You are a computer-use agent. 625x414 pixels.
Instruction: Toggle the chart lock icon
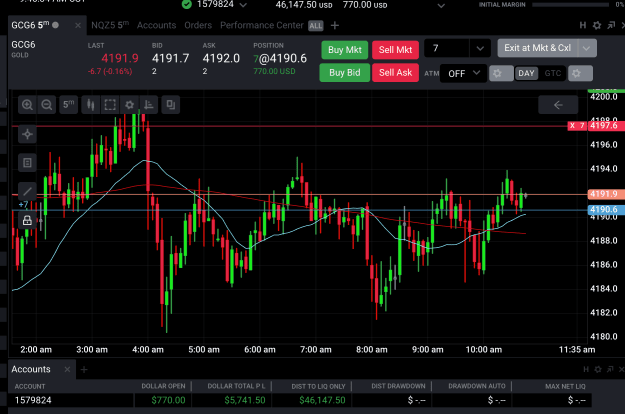click(28, 220)
